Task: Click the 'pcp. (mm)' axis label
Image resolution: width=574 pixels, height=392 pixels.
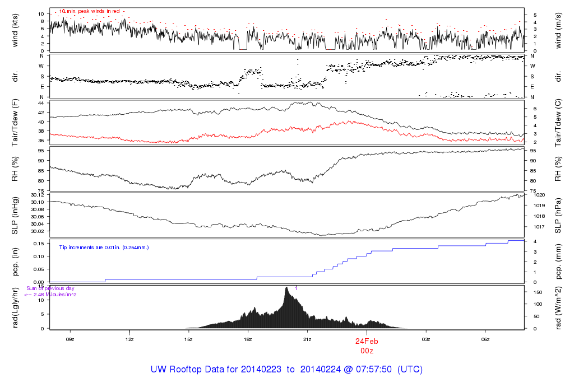Action: tap(558, 262)
